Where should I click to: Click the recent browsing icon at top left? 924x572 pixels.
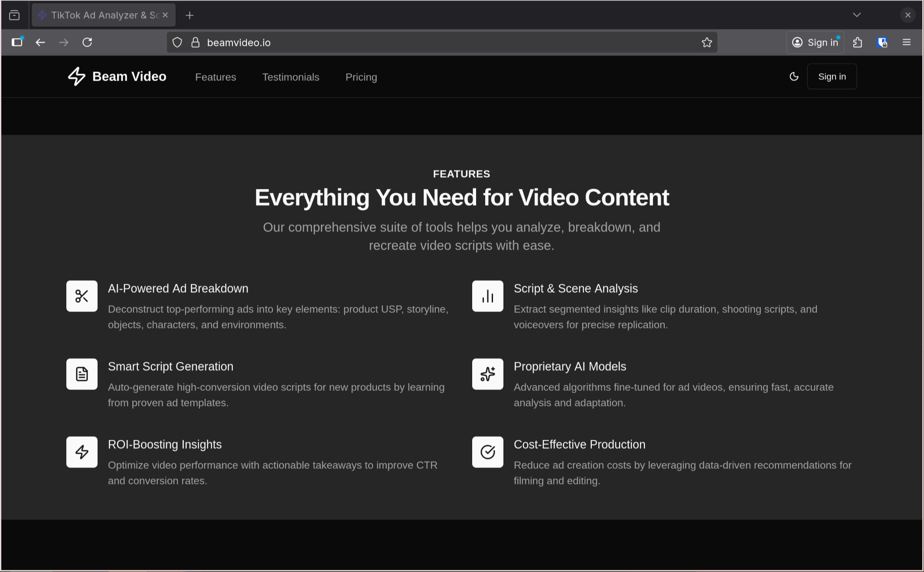coord(14,16)
